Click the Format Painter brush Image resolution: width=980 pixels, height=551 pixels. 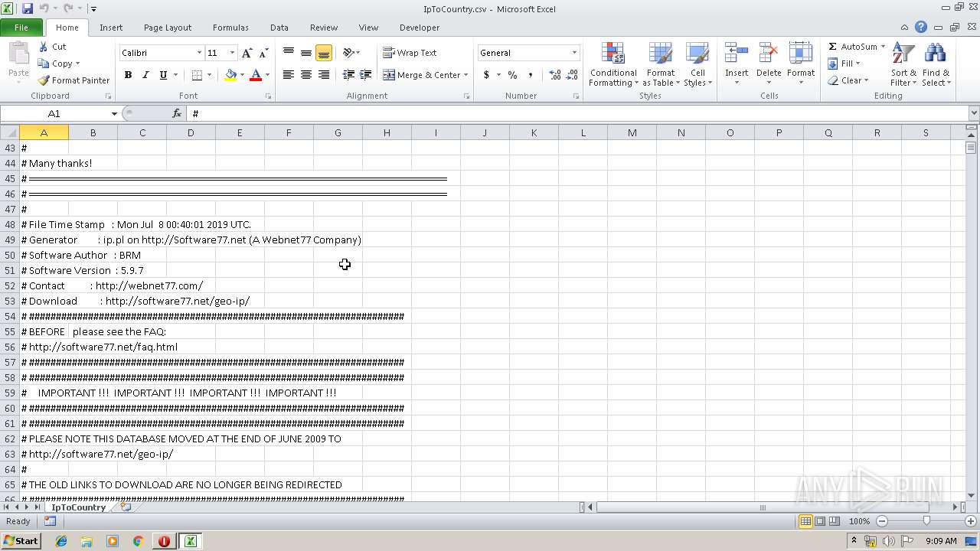pos(44,80)
